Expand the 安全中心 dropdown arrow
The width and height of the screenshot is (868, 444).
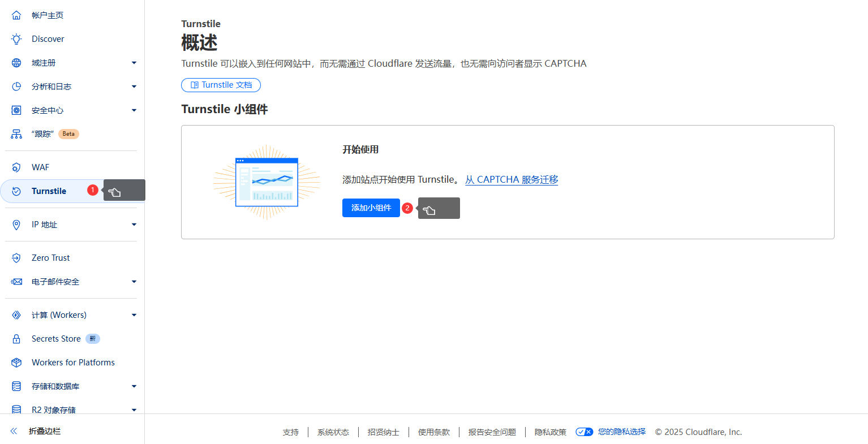[134, 110]
